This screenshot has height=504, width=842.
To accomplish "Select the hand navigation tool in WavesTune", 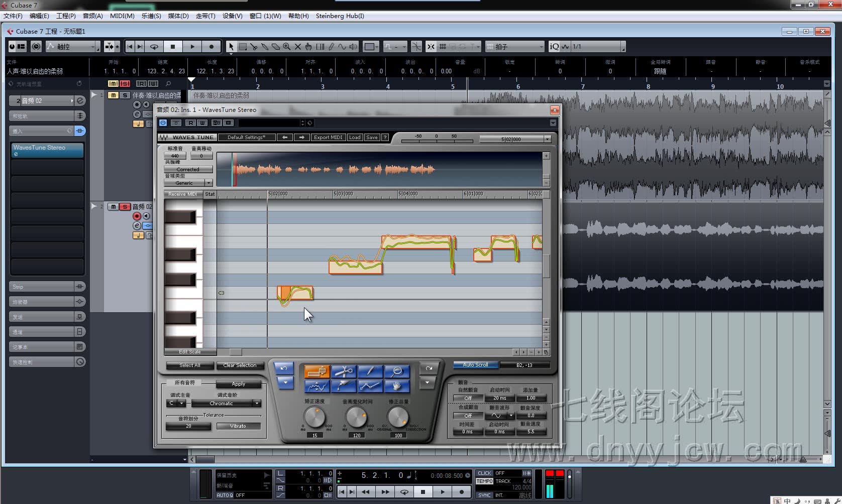I will tap(397, 386).
